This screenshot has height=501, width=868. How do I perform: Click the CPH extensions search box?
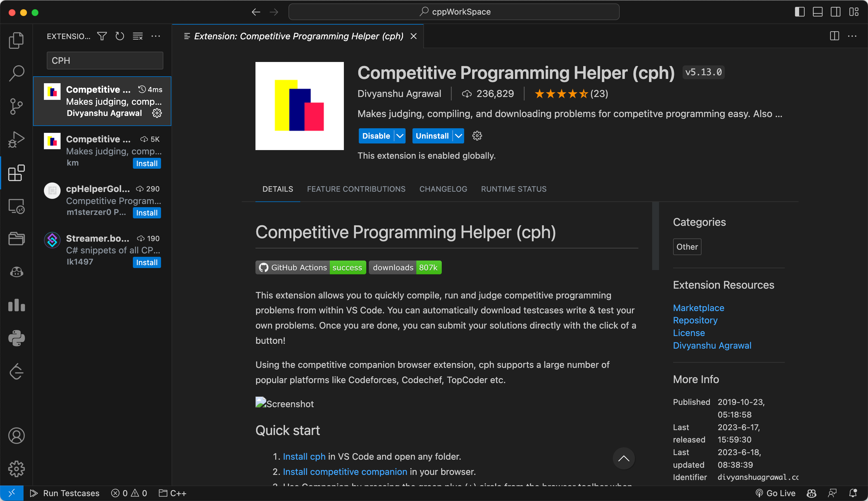tap(105, 61)
